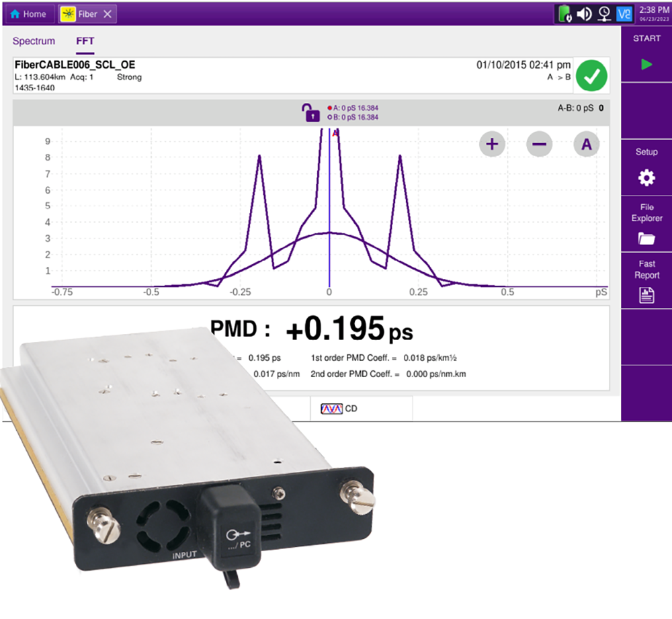The width and height of the screenshot is (672, 619).
Task: Select marker A red radio indicator
Action: pos(330,108)
